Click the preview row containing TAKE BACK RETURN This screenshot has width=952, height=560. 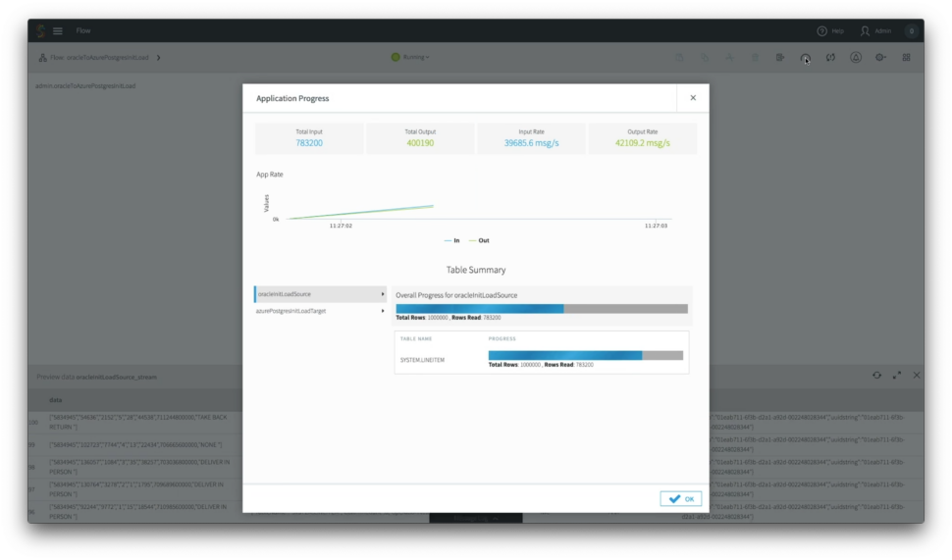click(x=138, y=423)
